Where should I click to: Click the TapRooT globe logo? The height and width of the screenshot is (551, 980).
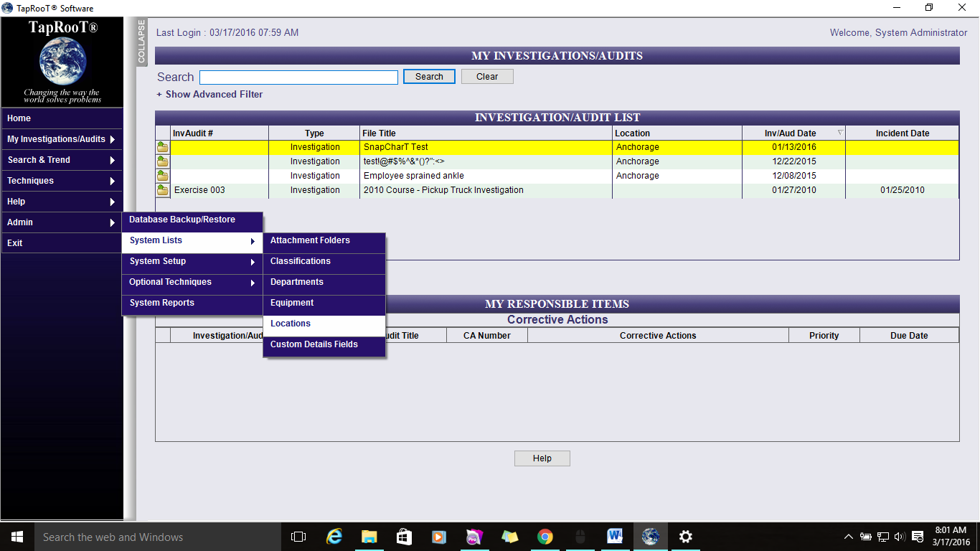pyautogui.click(x=62, y=62)
